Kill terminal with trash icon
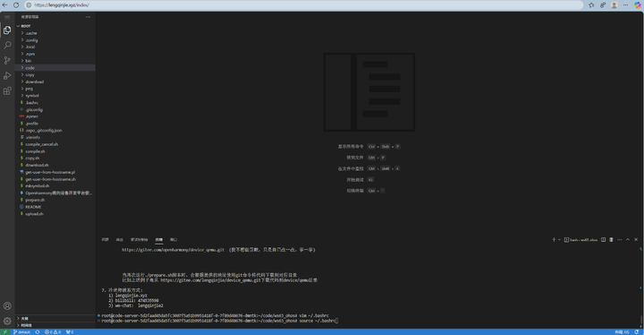The width and height of the screenshot is (644, 335). pos(611,239)
